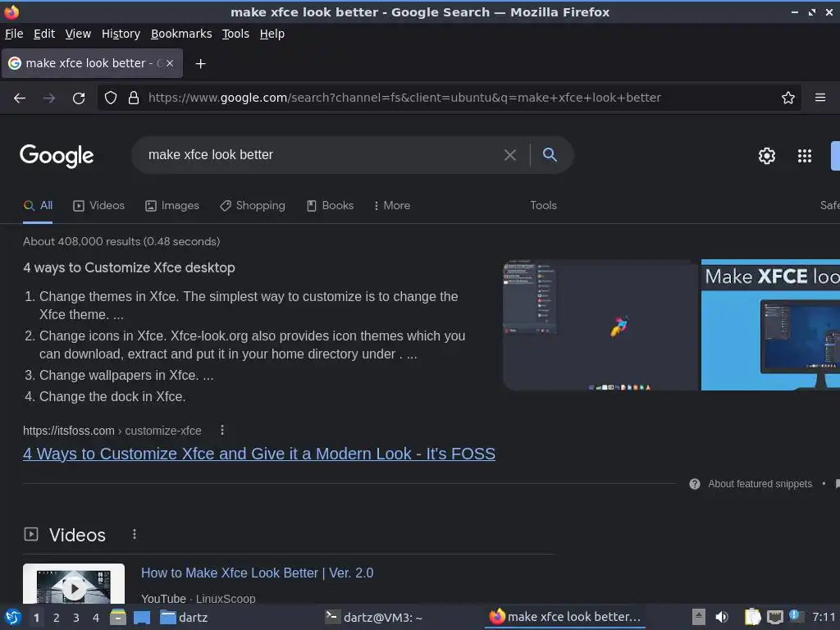The height and width of the screenshot is (630, 840).
Task: Open the Edit menu
Action: point(44,34)
